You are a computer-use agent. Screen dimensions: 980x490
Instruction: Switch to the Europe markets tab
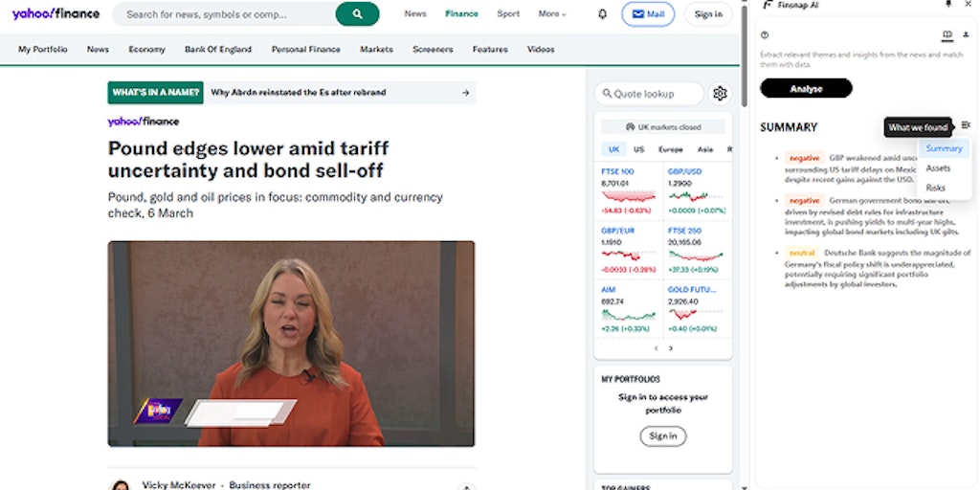671,149
